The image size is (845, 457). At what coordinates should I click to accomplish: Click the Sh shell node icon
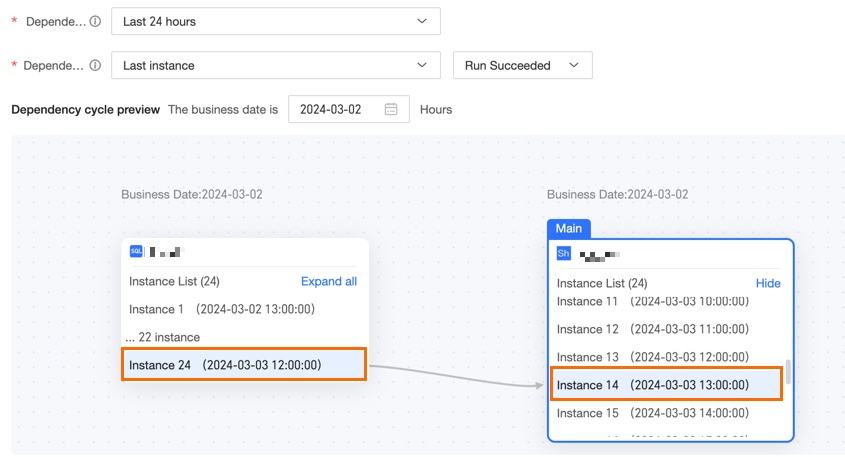click(x=563, y=253)
